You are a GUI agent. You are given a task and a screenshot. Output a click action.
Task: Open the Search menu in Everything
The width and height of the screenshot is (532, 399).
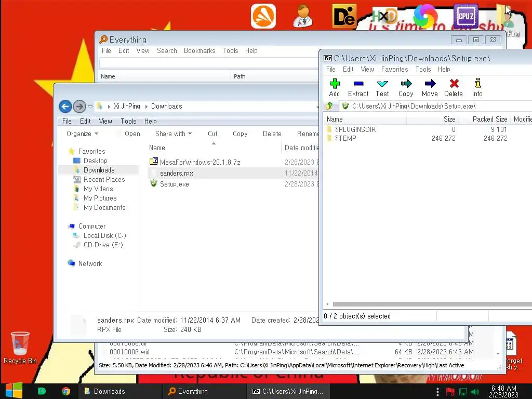167,50
